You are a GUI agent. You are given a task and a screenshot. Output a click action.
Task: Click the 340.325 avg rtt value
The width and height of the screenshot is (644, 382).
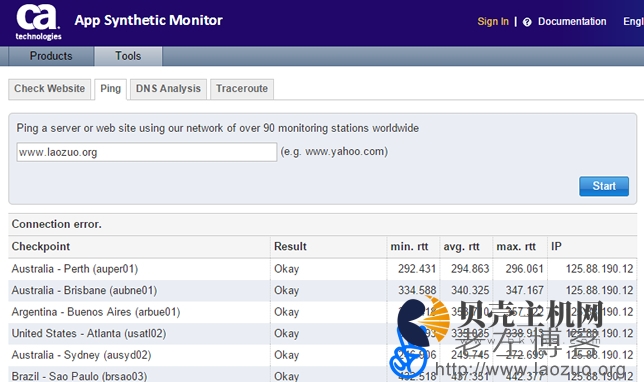click(x=470, y=290)
